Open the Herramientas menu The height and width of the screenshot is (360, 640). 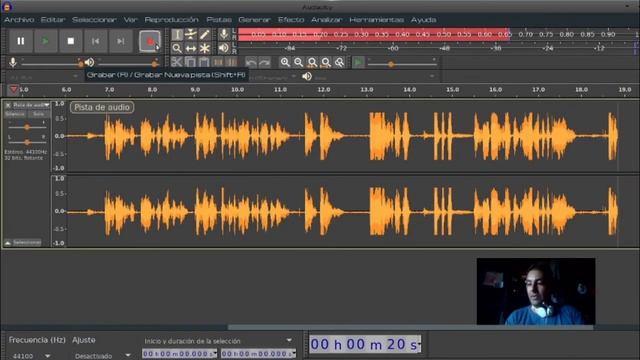[x=376, y=20]
